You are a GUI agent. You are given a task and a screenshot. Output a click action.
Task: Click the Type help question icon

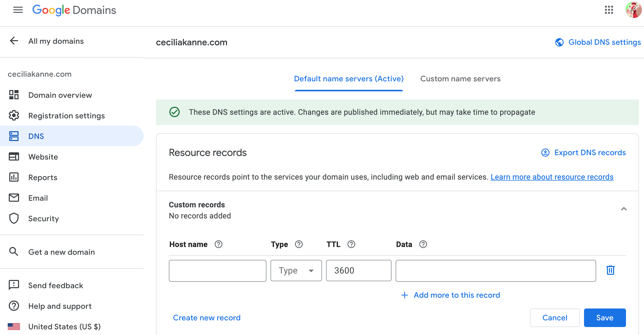pyautogui.click(x=299, y=244)
